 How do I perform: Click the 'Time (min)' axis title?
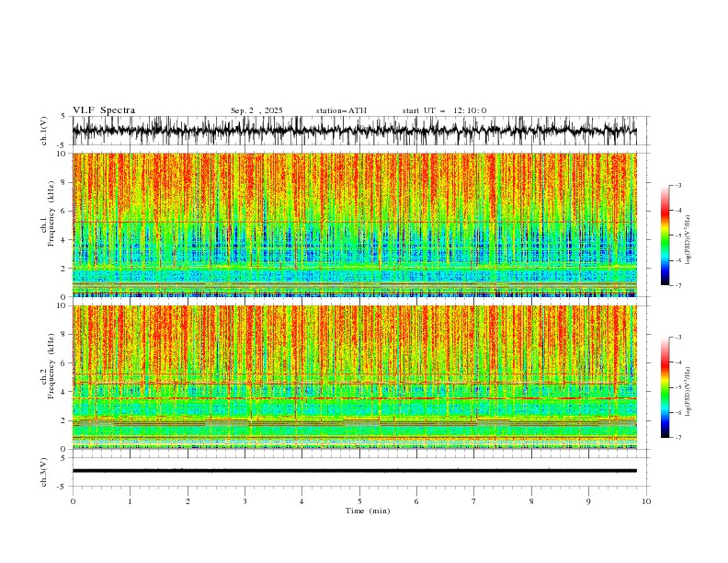click(x=368, y=511)
